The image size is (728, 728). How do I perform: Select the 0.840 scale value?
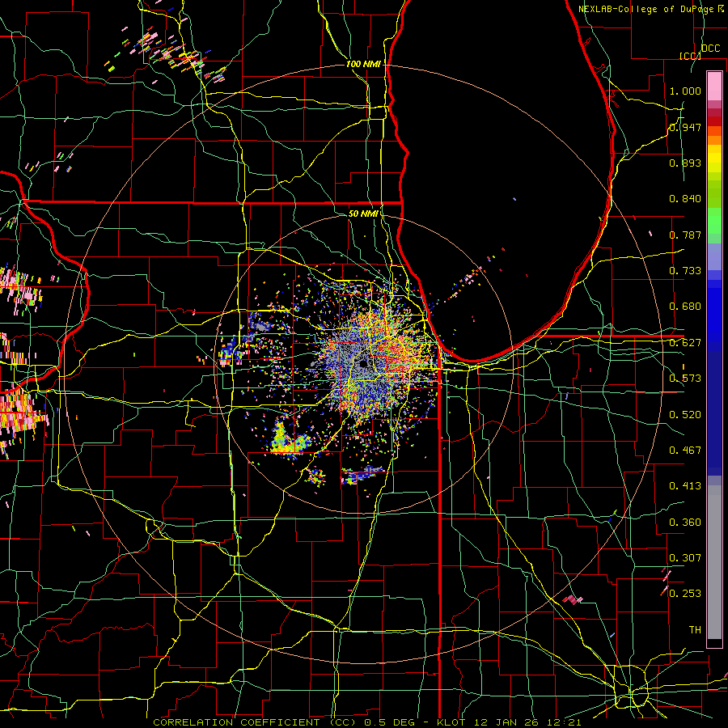tap(685, 199)
